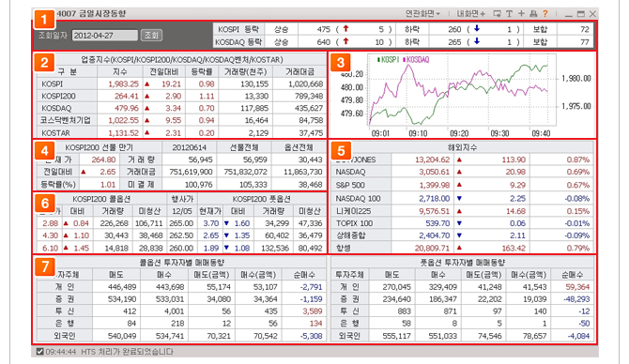
Task: Maximize the 금일시장동향 window
Action: (580, 14)
